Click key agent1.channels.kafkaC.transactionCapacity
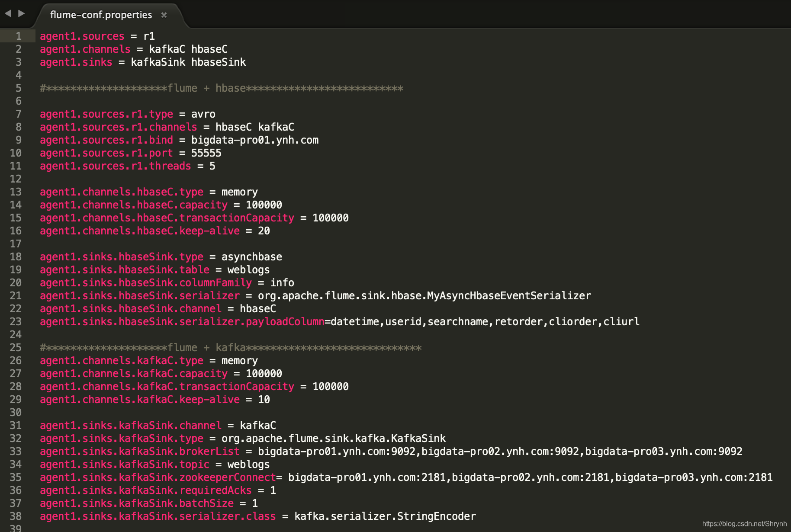This screenshot has height=532, width=791. coord(167,386)
